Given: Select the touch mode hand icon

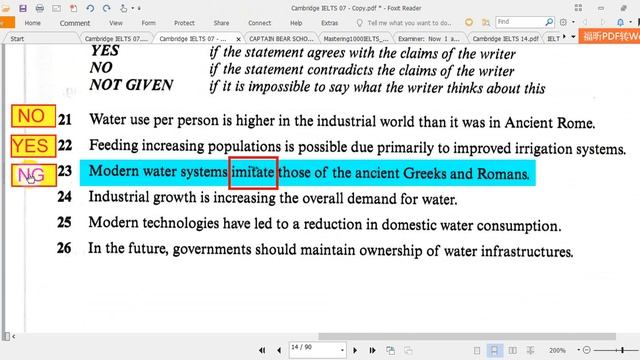Looking at the screenshot, I should click(x=124, y=8).
